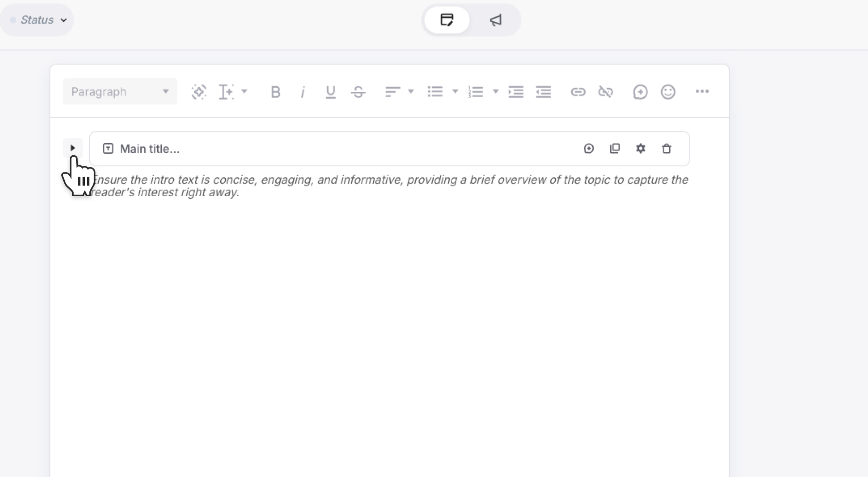Open the AI writing assistant tool

point(199,91)
